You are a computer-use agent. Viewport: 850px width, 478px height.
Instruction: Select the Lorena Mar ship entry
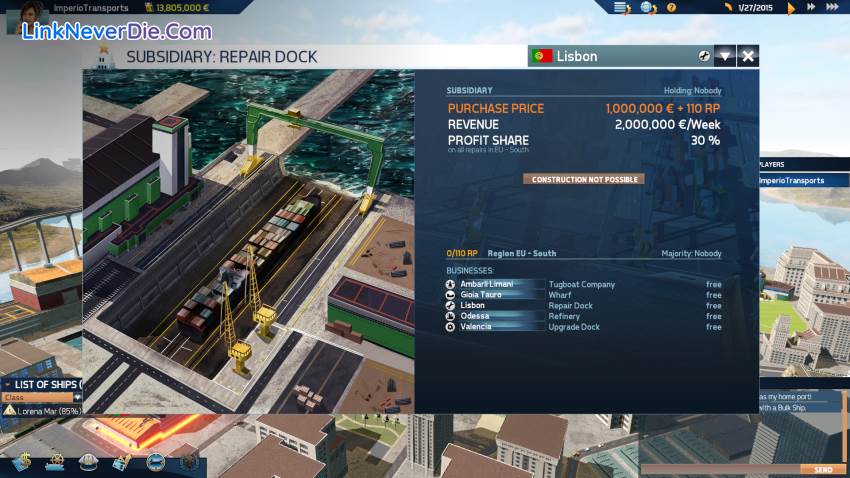tap(42, 411)
